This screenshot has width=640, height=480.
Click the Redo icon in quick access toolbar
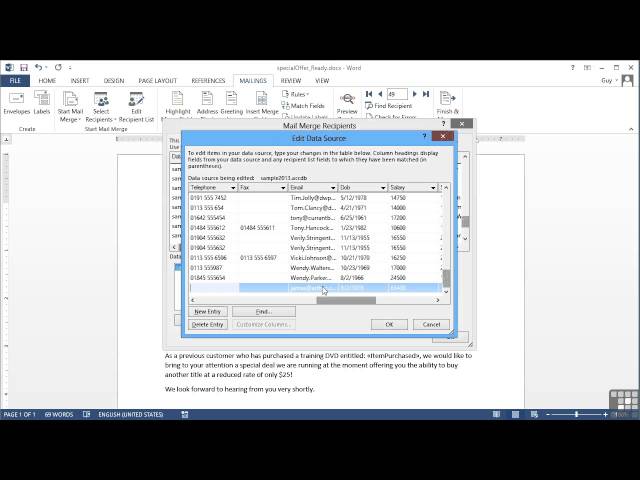(58, 67)
